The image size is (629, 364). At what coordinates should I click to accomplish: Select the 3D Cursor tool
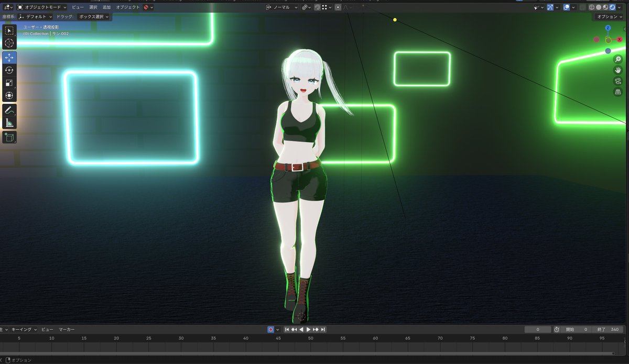click(9, 43)
